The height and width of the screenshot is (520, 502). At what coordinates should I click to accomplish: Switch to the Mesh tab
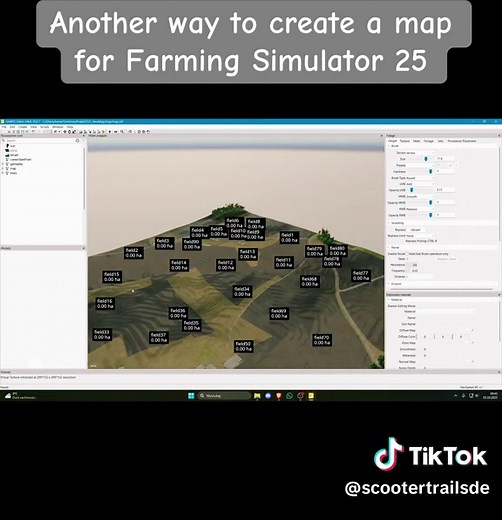417,141
